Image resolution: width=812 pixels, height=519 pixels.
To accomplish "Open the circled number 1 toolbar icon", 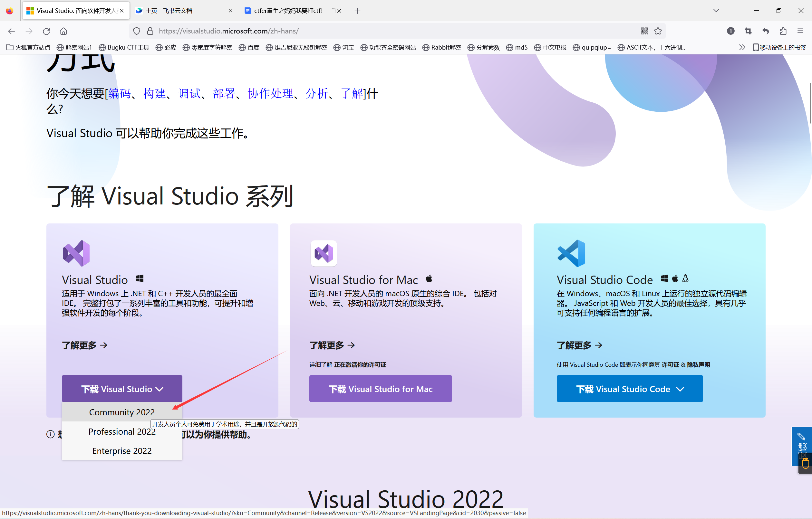I will point(731,31).
